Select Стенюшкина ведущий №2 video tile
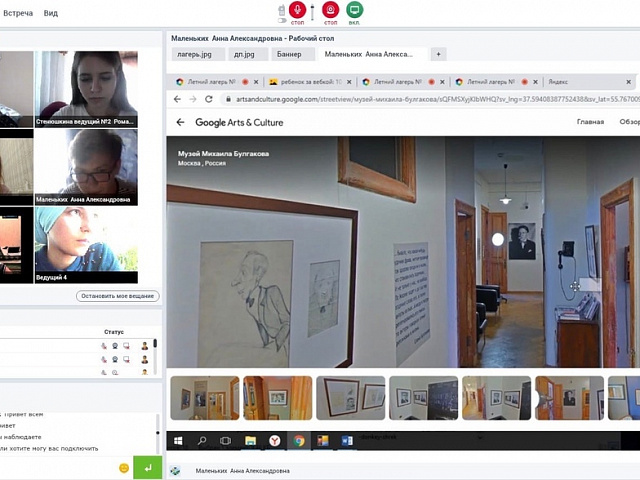Image resolution: width=640 pixels, height=480 pixels. click(86, 89)
